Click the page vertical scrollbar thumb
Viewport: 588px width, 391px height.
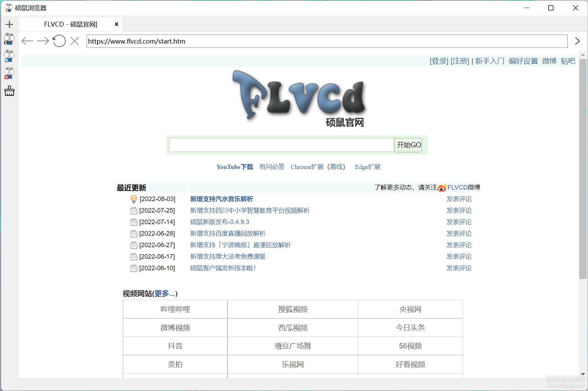(583, 169)
